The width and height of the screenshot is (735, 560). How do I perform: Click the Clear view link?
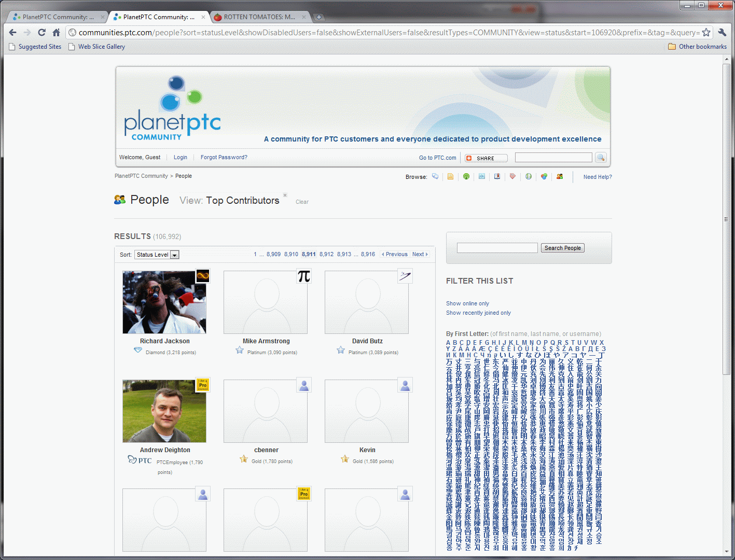302,202
